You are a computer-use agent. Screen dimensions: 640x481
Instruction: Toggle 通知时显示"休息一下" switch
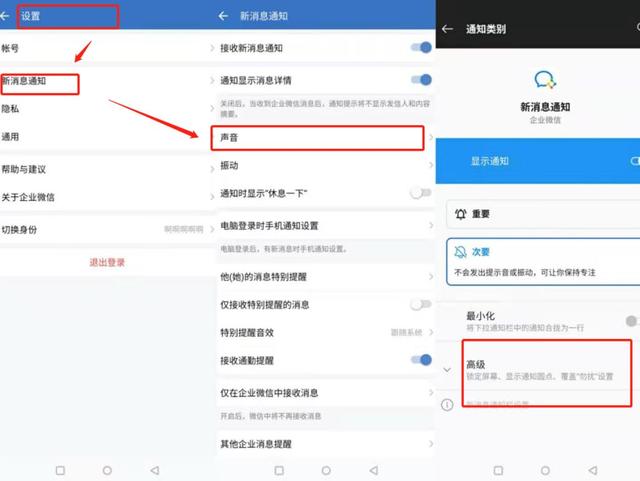click(421, 193)
